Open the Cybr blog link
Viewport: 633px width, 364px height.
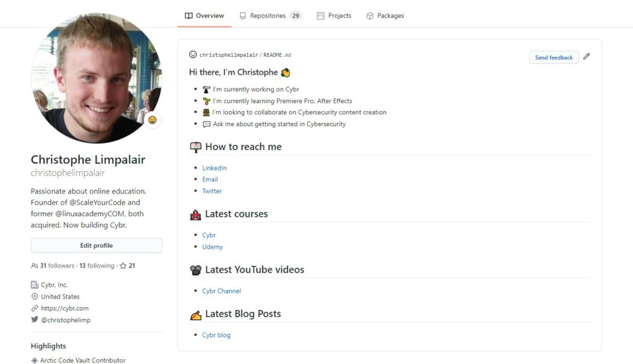pyautogui.click(x=216, y=334)
